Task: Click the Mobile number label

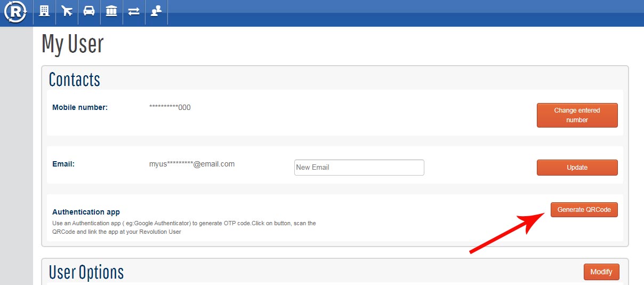Action: point(79,107)
